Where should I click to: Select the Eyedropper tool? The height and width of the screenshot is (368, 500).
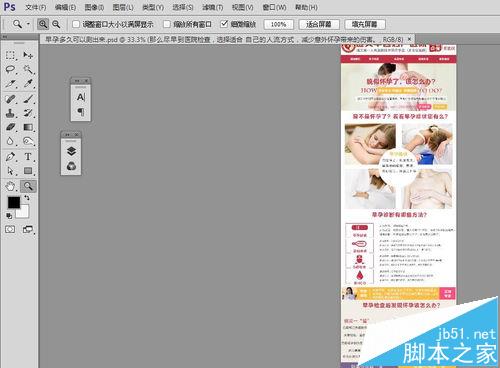(28, 84)
